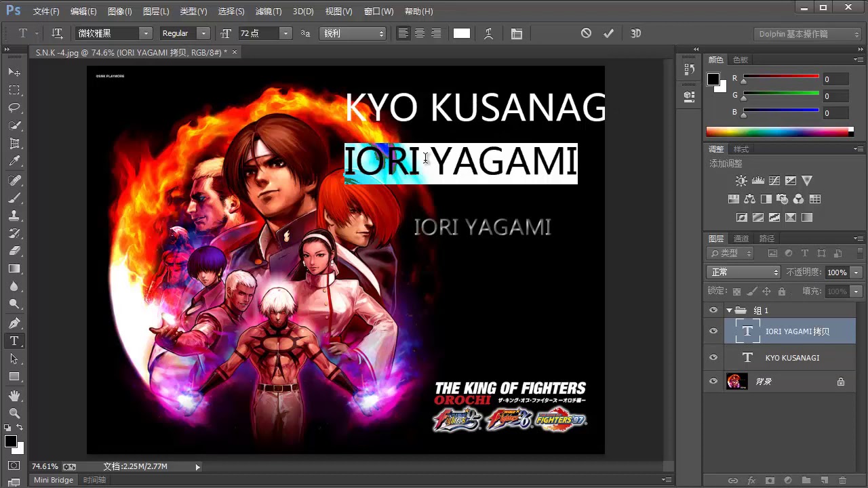This screenshot has width=868, height=488.
Task: Open the Mini Bridge panel tab
Action: [54, 480]
